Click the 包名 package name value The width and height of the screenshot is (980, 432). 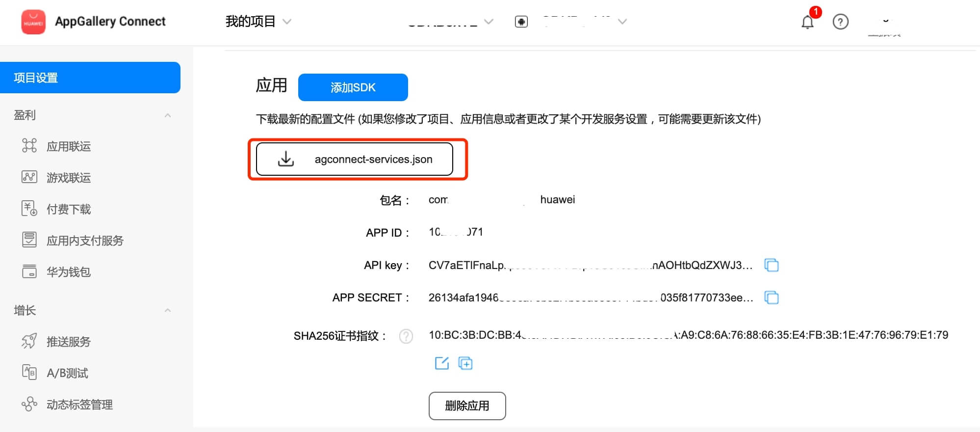(502, 200)
